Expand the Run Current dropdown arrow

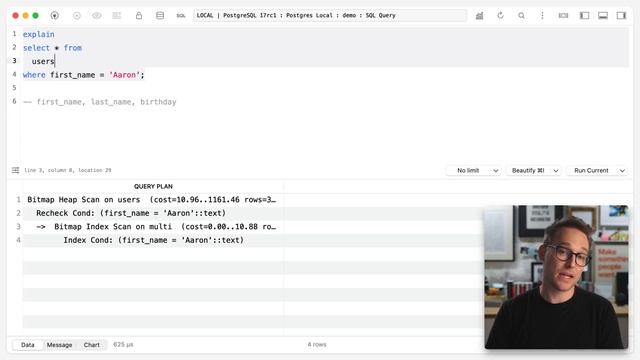[622, 171]
